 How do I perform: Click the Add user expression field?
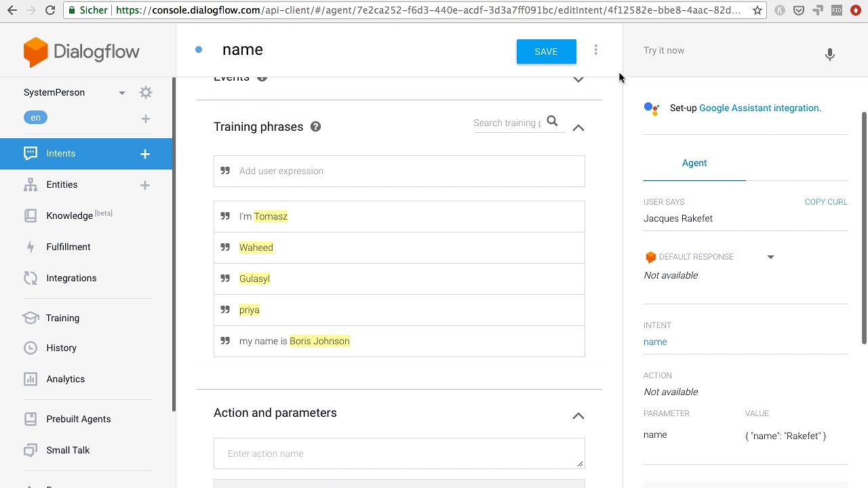click(407, 171)
